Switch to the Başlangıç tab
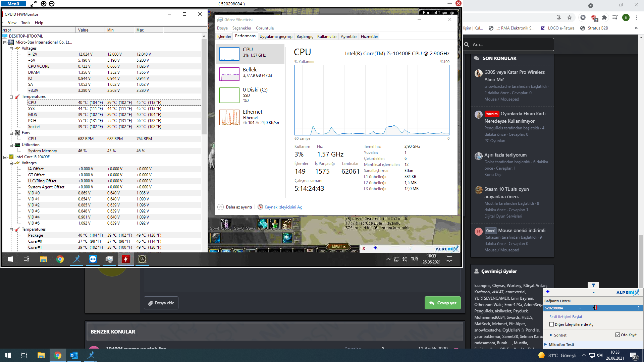This screenshot has width=644, height=362. (305, 37)
